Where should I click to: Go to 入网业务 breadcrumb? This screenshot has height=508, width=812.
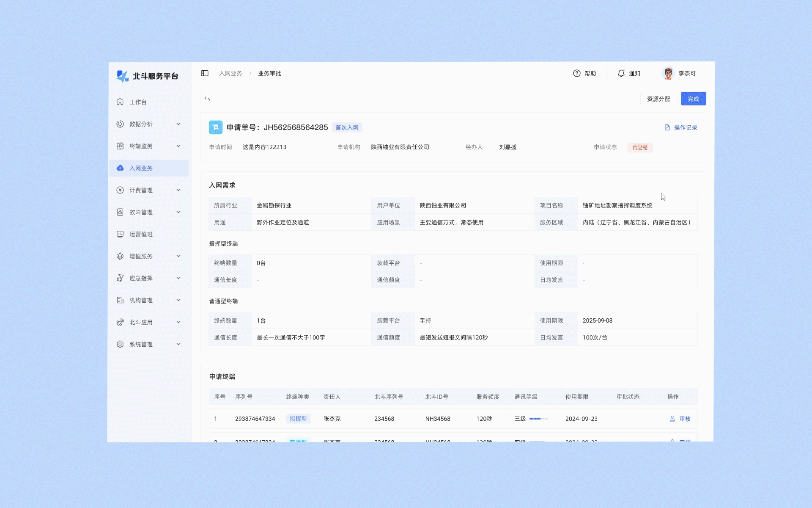pos(230,73)
